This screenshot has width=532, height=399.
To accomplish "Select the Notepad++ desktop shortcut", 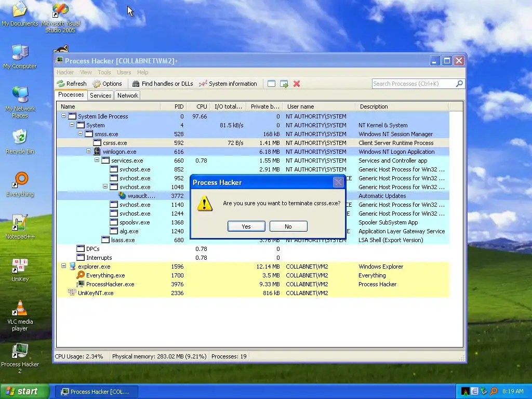I will click(20, 227).
